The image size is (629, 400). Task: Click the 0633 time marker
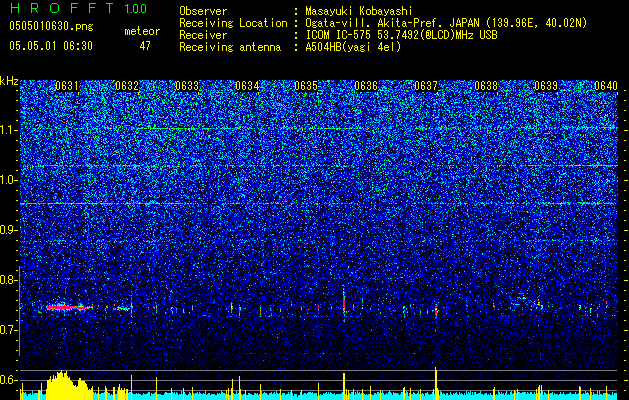(187, 86)
